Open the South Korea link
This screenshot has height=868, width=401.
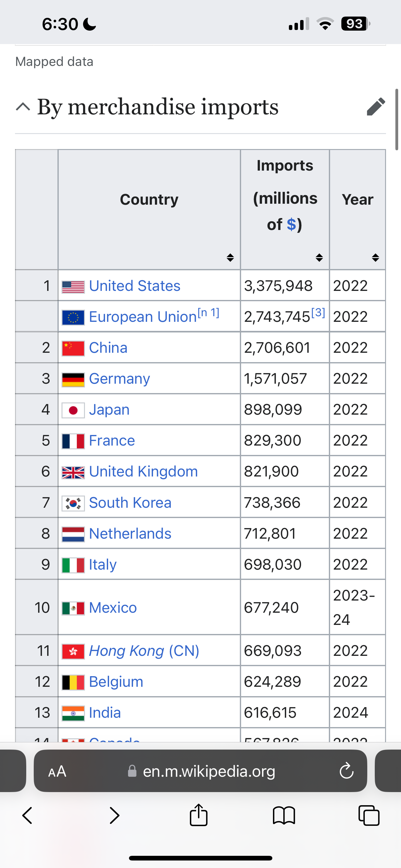pyautogui.click(x=130, y=502)
